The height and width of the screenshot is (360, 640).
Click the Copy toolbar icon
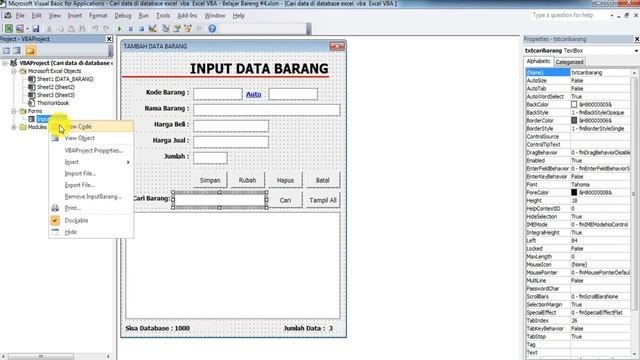[60, 29]
